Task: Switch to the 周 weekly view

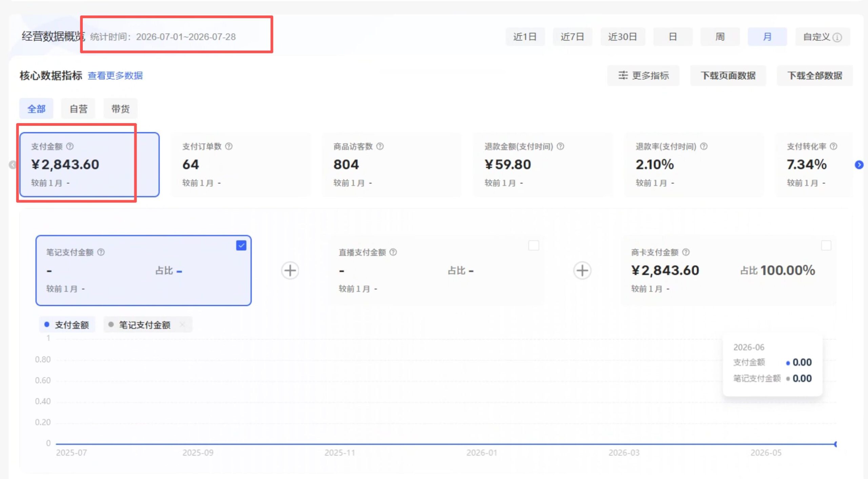Action: pos(720,37)
